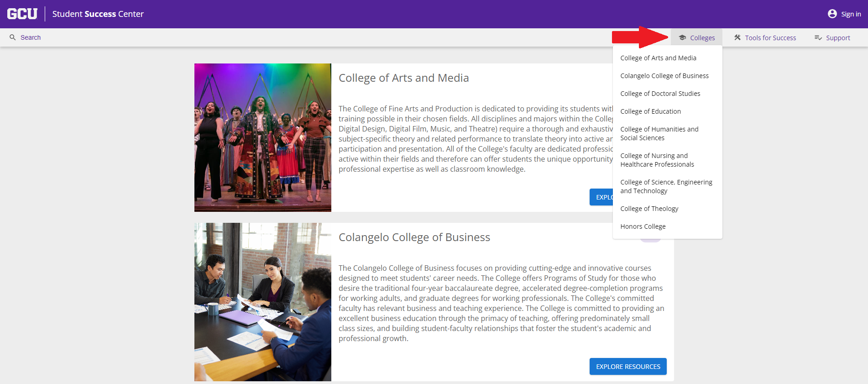Select College of Nursing and Healthcare Professionals
Screen dimensions: 868x384
667,160
